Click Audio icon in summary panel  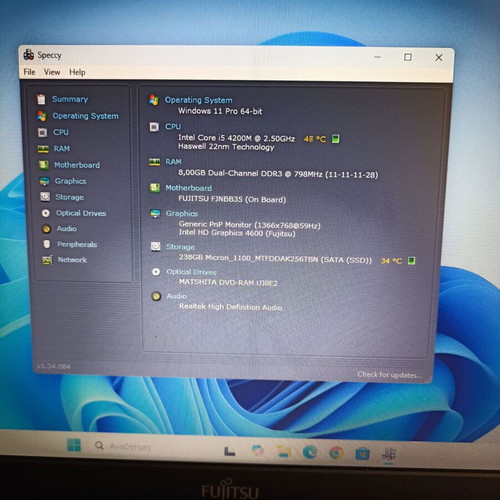[x=156, y=296]
